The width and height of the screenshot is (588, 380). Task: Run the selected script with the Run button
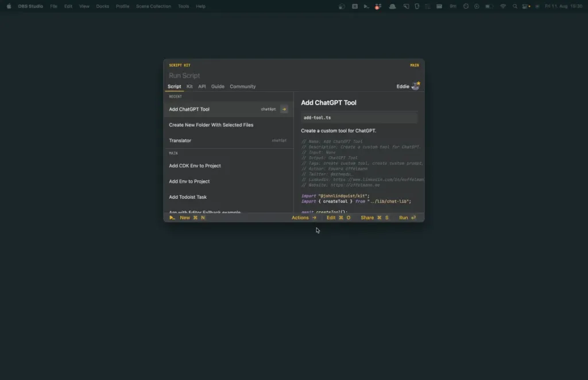coord(404,218)
